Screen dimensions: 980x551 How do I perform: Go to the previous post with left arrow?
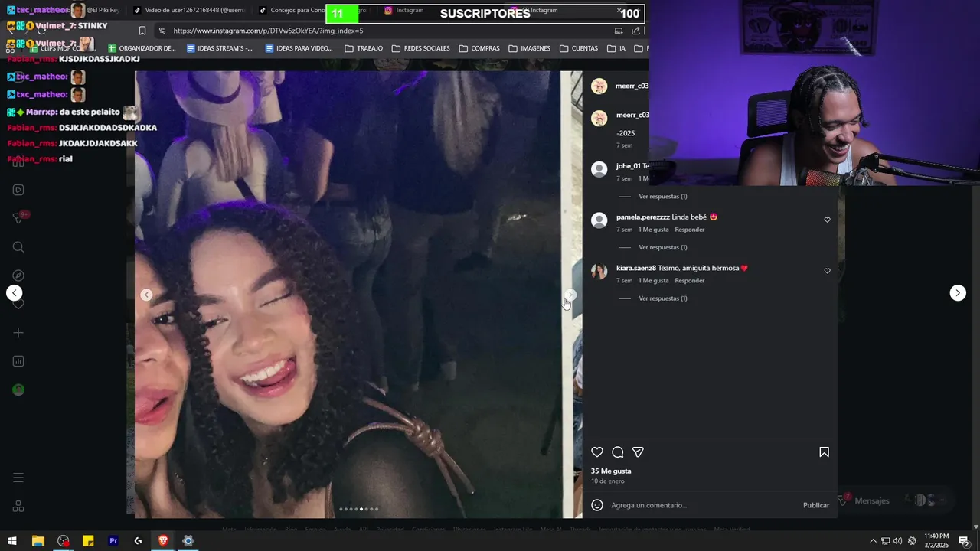pyautogui.click(x=15, y=293)
